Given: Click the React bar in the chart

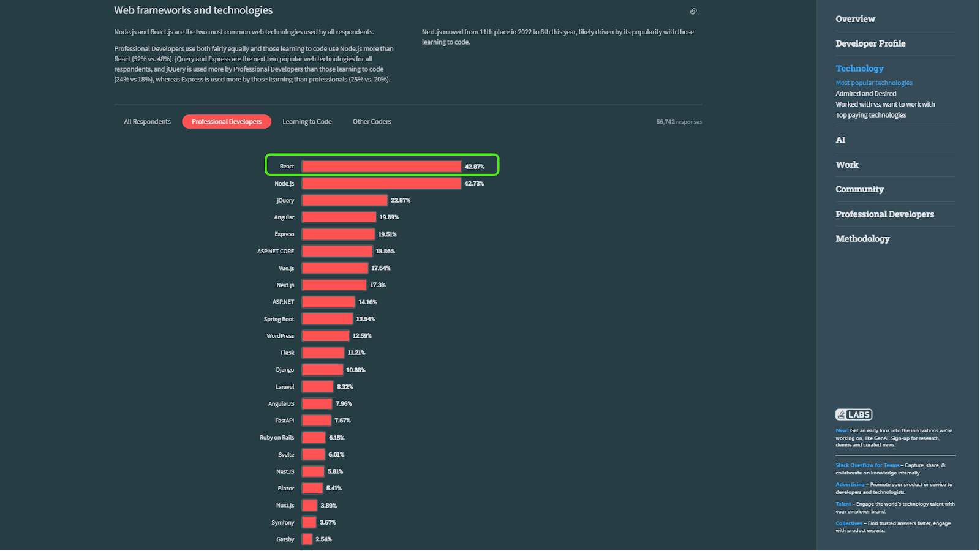Looking at the screenshot, I should [381, 167].
